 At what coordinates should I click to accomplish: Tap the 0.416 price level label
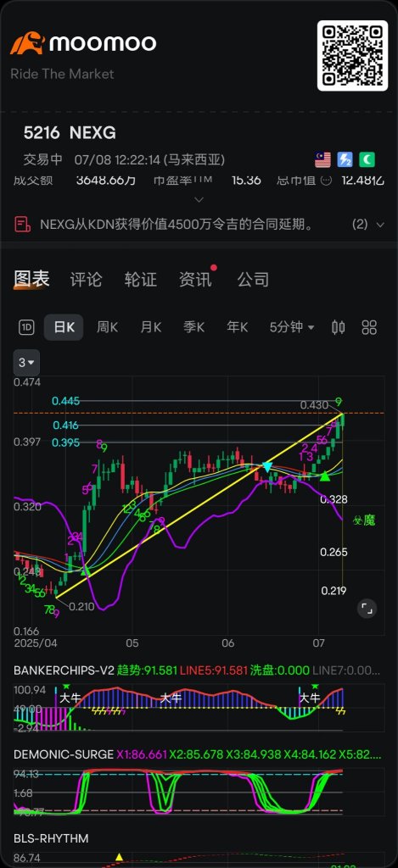pos(66,426)
